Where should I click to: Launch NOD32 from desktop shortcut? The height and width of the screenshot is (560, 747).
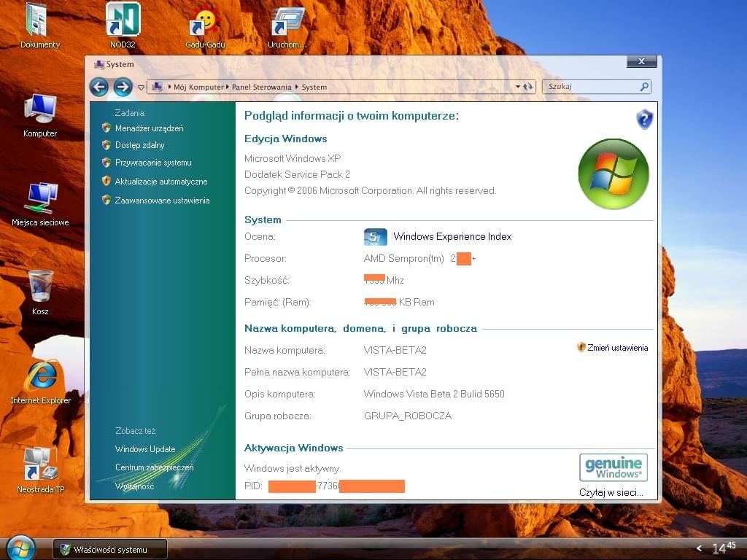coord(123,25)
